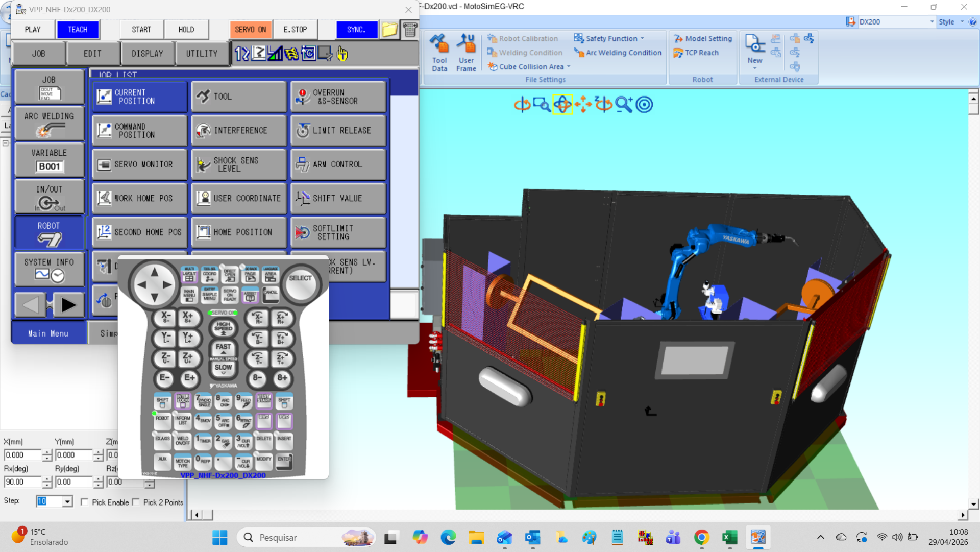Increase the Rx(deg) value with spinner
Image resolution: width=980 pixels, height=552 pixels.
tap(47, 479)
